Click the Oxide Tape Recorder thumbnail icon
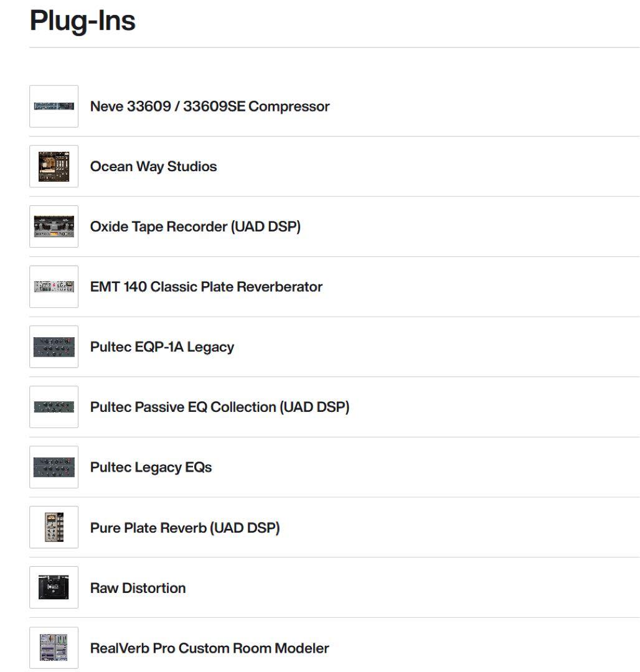 tap(54, 226)
